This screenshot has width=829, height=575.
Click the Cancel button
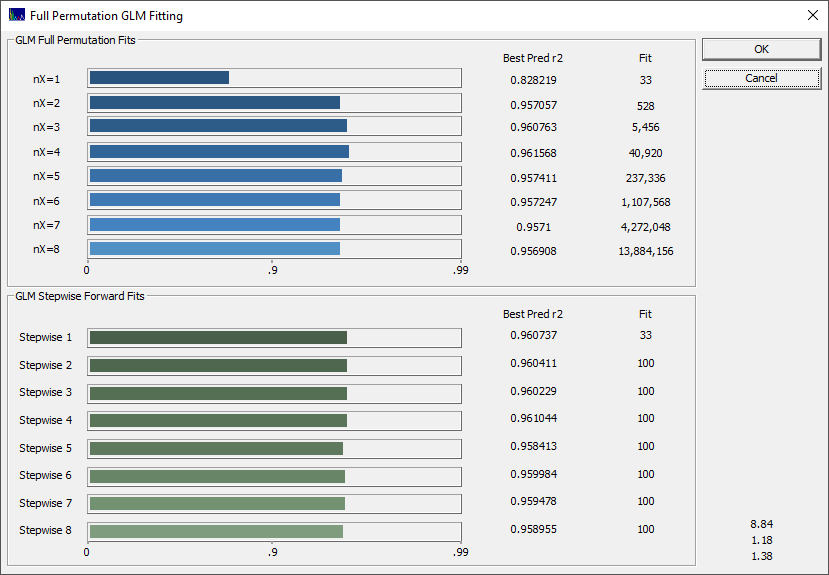click(x=761, y=78)
